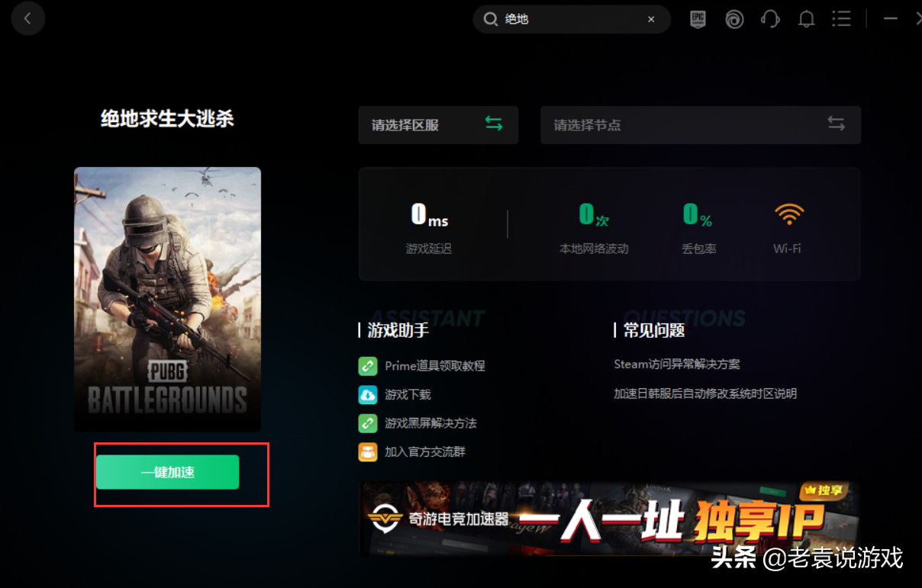Click the 绝地求生大逃杀 game title
Image resolution: width=922 pixels, height=588 pixels.
click(x=167, y=119)
